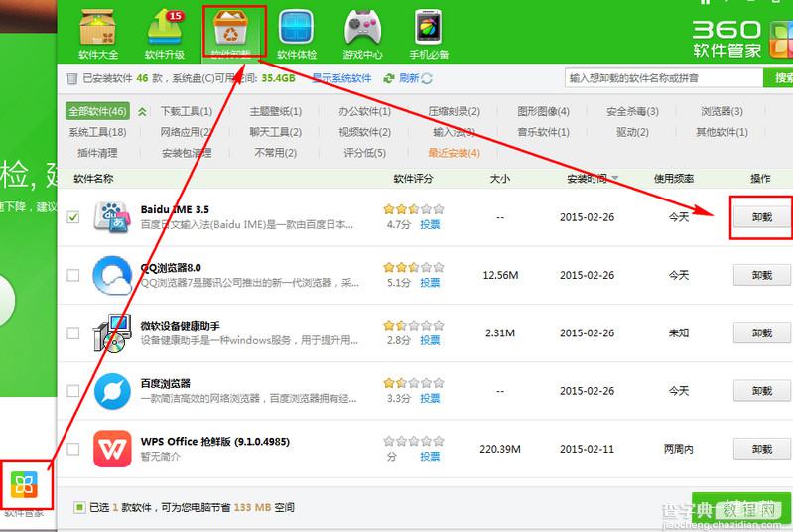
Task: Click the WPS Office empty star rating
Action: click(413, 441)
